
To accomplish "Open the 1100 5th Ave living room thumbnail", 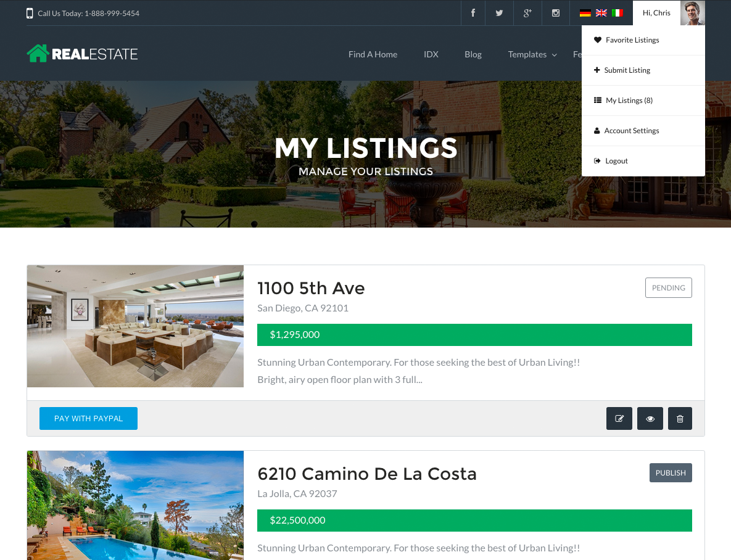I will click(135, 326).
